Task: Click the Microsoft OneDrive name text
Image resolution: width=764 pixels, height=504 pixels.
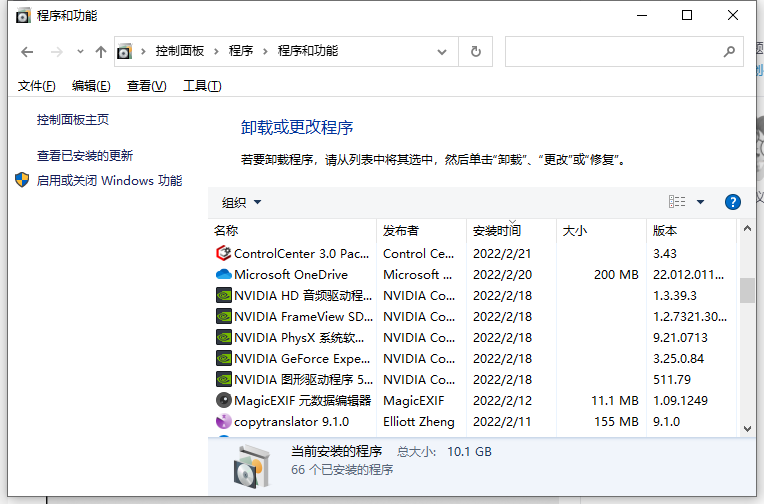Action: (291, 274)
